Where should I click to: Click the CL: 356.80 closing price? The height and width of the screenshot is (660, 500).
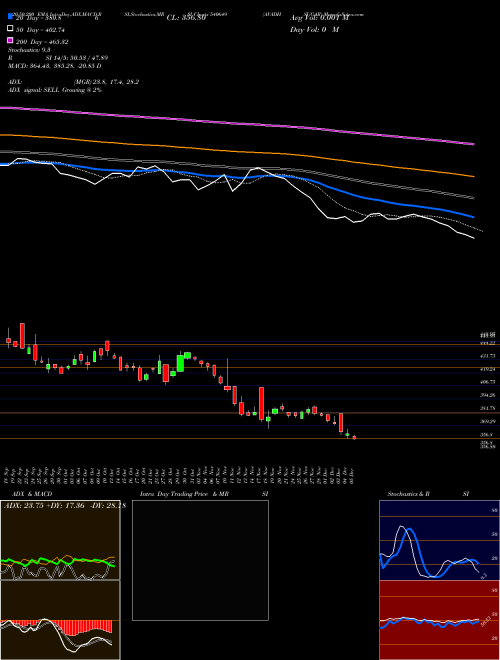point(186,18)
